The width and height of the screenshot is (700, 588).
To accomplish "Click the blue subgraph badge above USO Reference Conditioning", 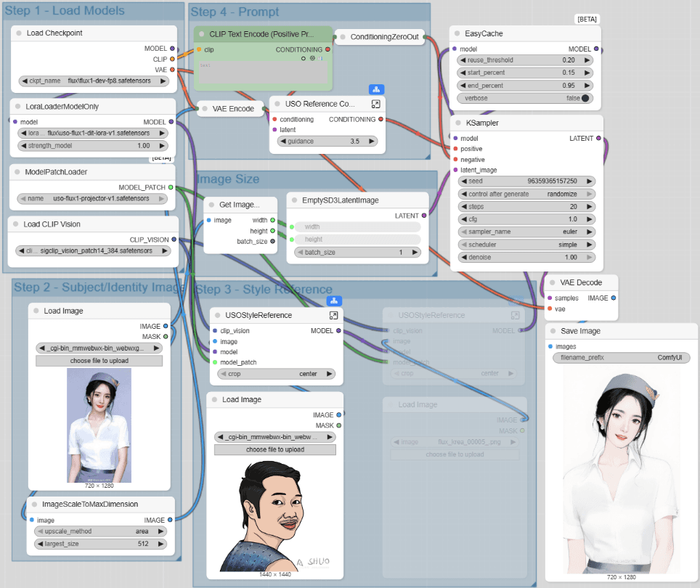I will pos(376,89).
